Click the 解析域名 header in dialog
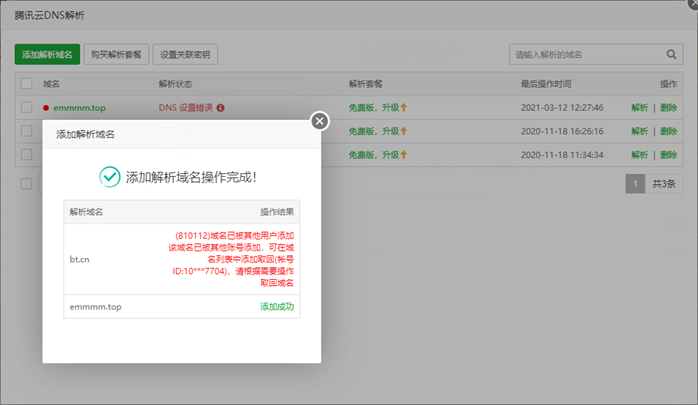The height and width of the screenshot is (405, 698). tap(86, 212)
